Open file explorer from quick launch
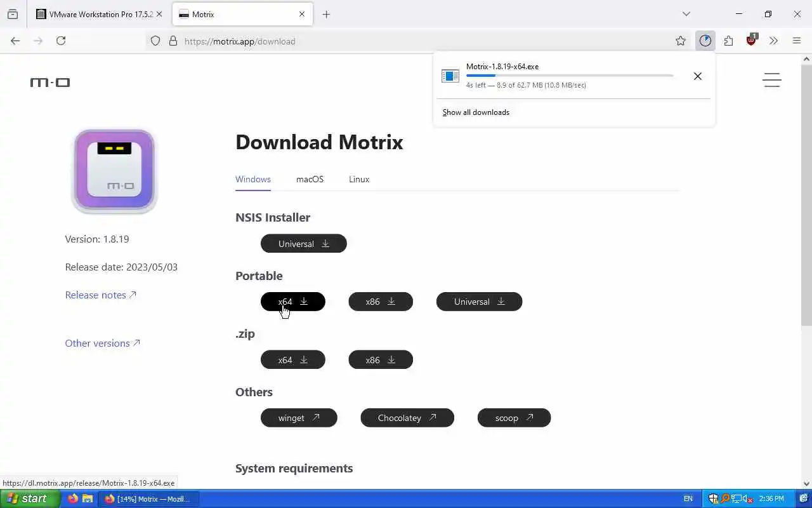812x508 pixels. point(88,498)
